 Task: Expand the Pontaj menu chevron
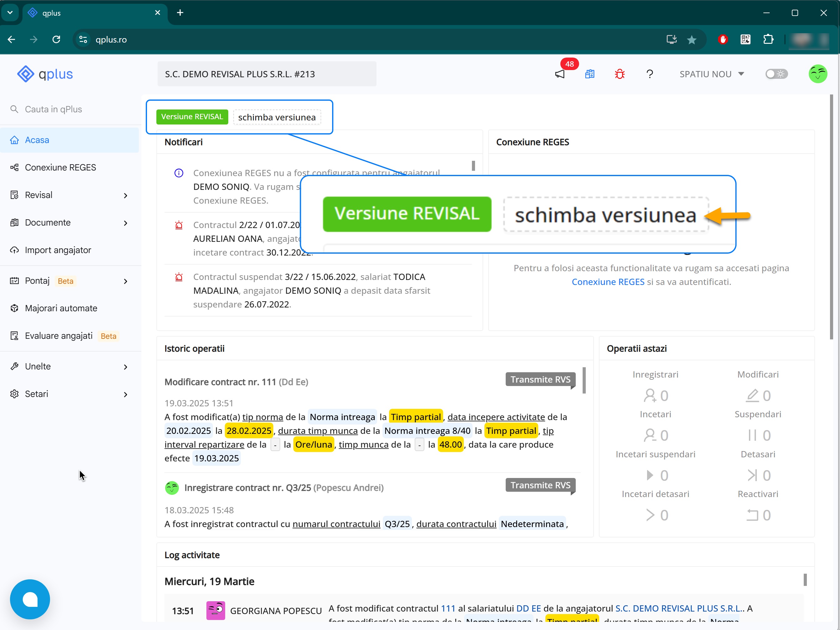pyautogui.click(x=126, y=282)
